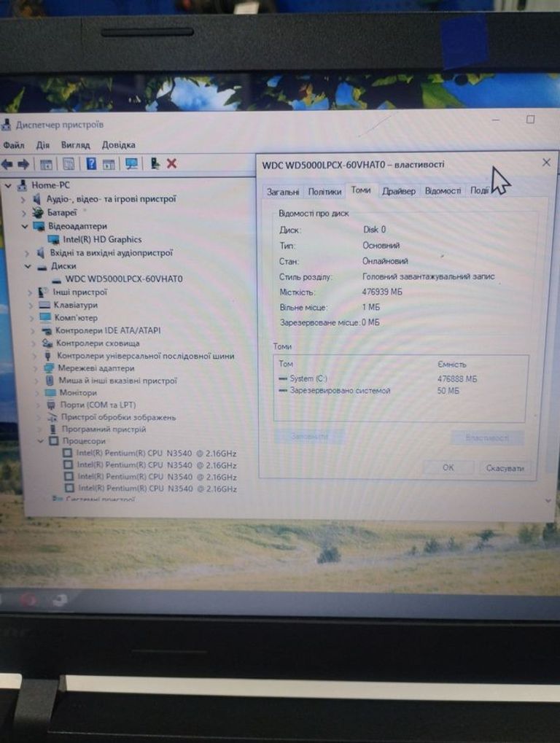Image resolution: width=560 pixels, height=743 pixels.
Task: Open the Довідка menu
Action: 118,145
